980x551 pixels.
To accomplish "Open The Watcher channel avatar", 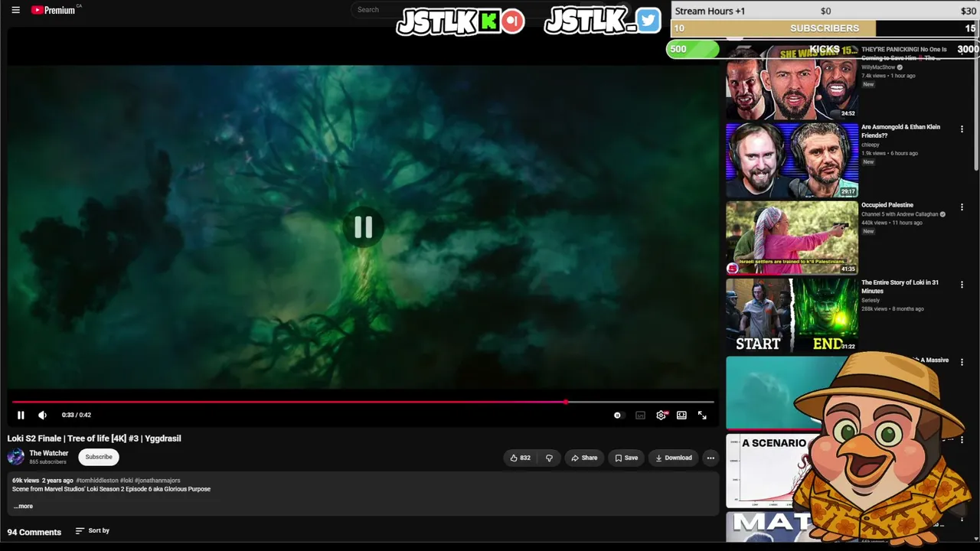I will pyautogui.click(x=16, y=457).
